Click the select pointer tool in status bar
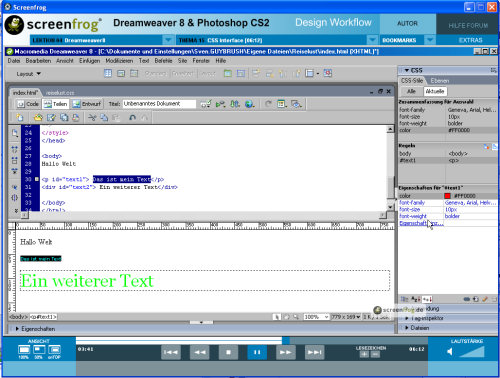The width and height of the screenshot is (500, 378). 276,317
